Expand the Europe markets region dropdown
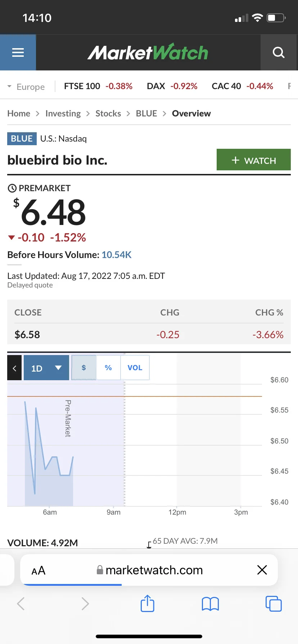This screenshot has width=298, height=644. pyautogui.click(x=26, y=87)
